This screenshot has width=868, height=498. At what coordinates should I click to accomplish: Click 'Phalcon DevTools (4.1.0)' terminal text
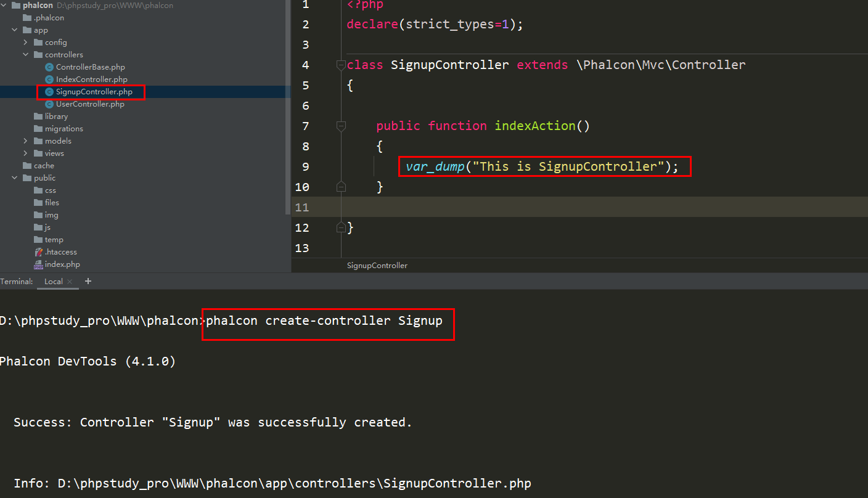pos(88,361)
